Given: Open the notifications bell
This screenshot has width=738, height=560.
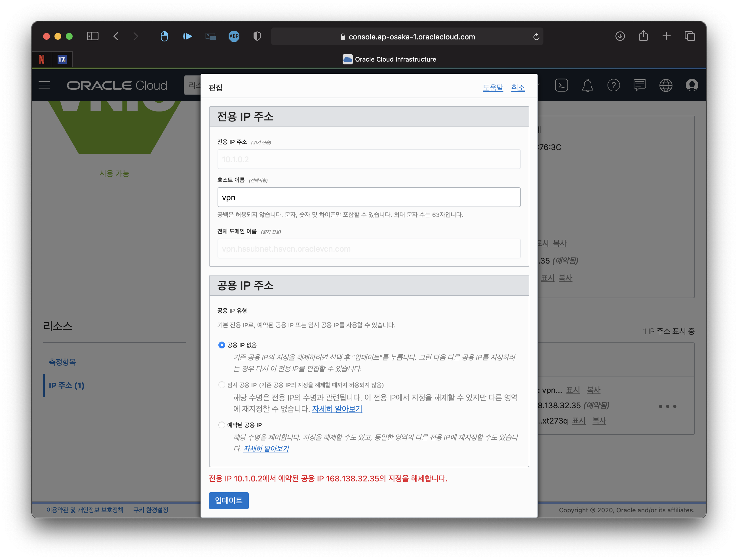Looking at the screenshot, I should [587, 85].
